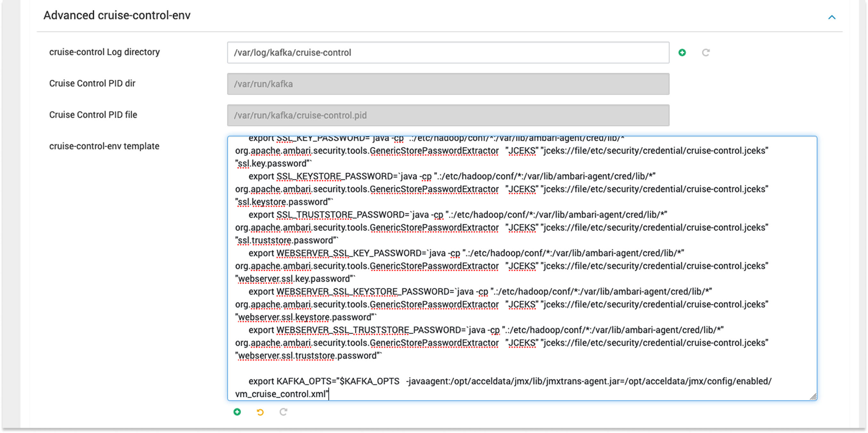Click the cruise-control Log directory label
The height and width of the screenshot is (433, 868).
pos(104,52)
